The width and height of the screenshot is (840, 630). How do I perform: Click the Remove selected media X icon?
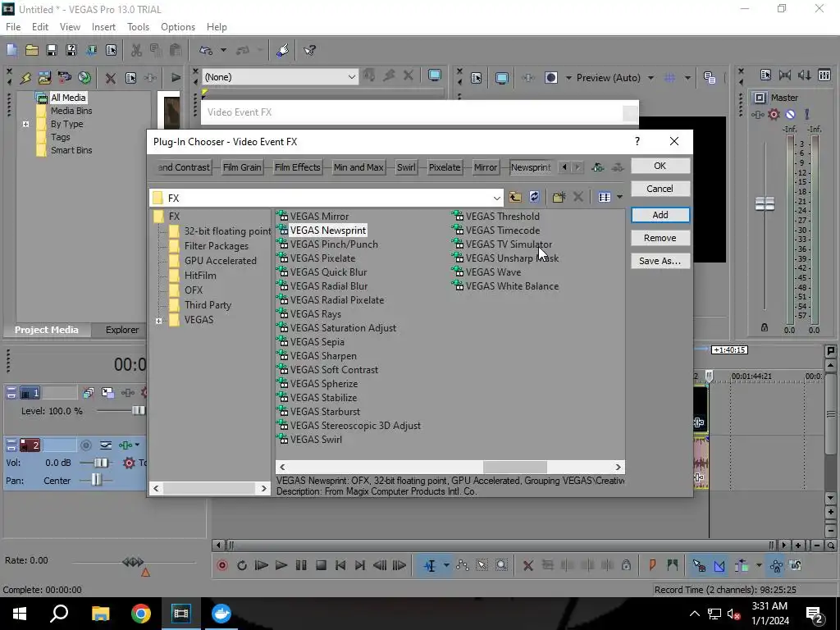[111, 78]
